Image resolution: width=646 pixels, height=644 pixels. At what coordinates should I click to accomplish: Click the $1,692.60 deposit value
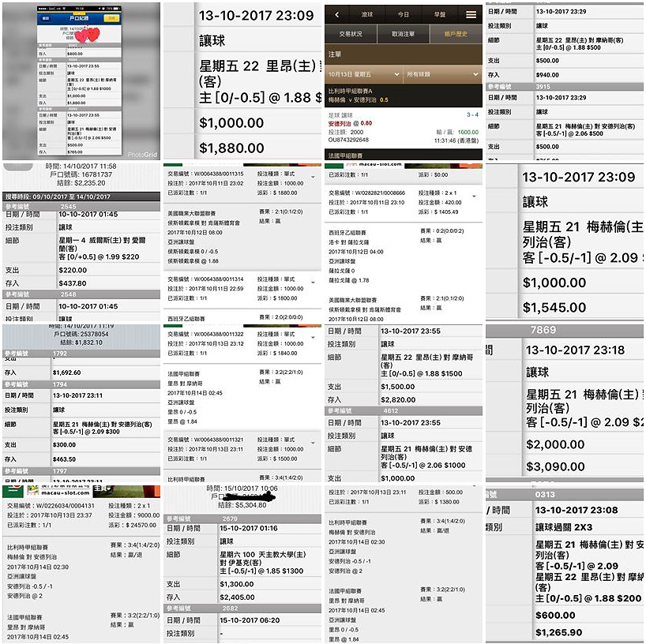click(x=67, y=373)
